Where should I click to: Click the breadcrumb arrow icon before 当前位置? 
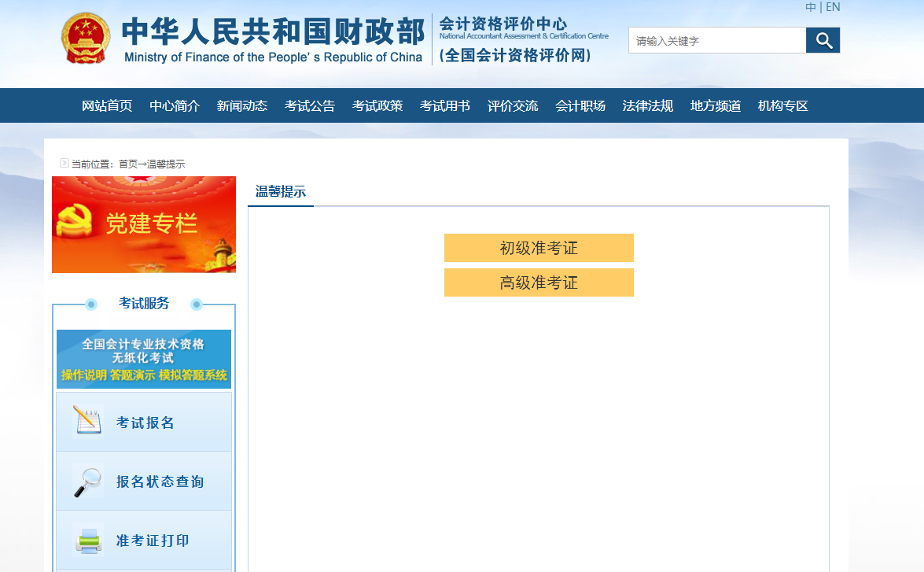click(x=64, y=164)
